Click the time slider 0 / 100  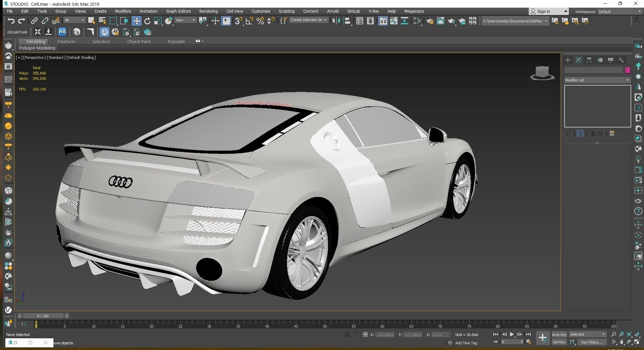tap(43, 316)
